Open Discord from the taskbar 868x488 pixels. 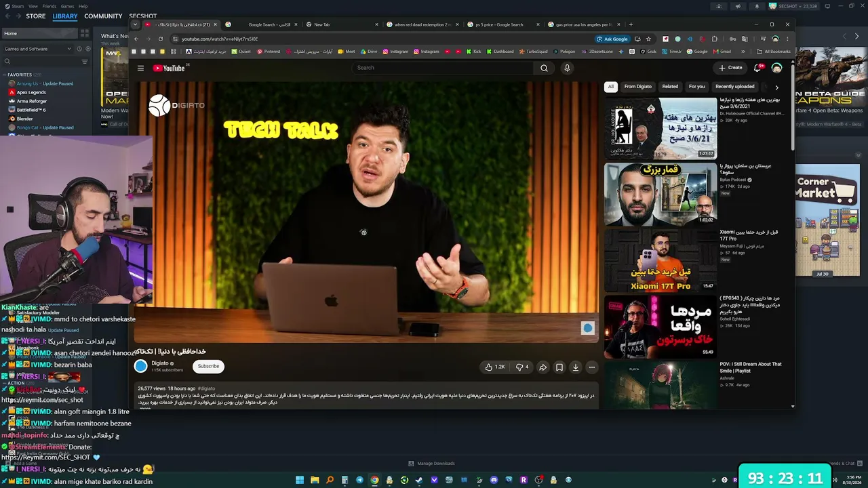(494, 480)
